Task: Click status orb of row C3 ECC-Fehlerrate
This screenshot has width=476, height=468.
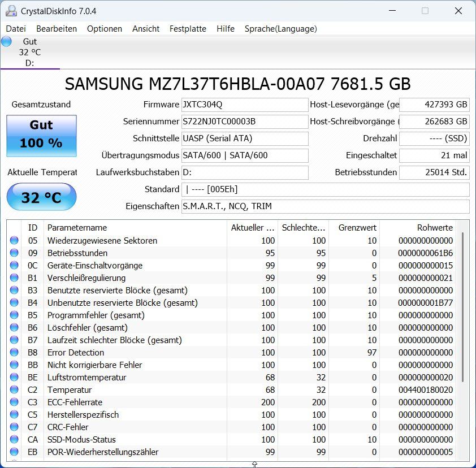Action: (x=14, y=402)
